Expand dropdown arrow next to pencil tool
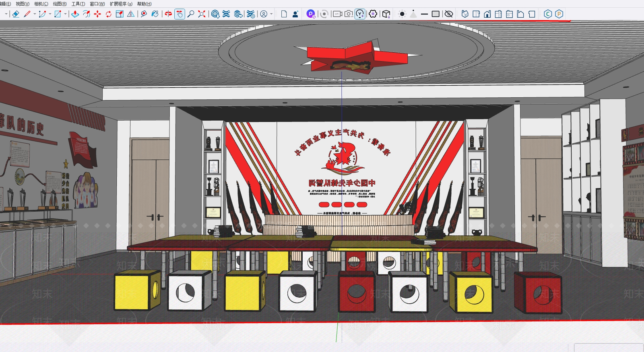 [35, 14]
